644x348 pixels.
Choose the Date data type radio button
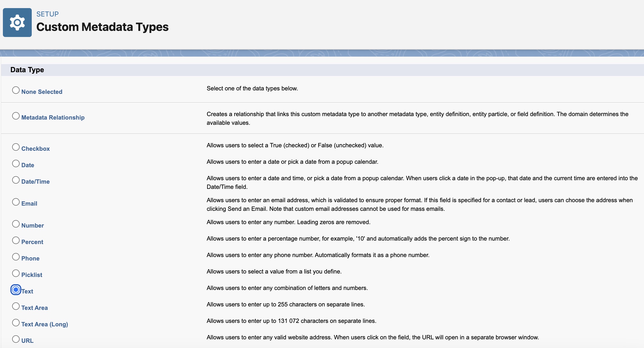click(x=16, y=163)
